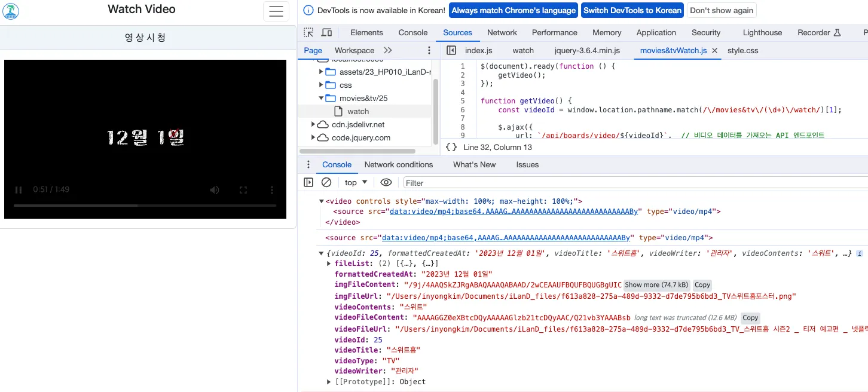Click the video progress bar
The image size is (868, 392).
click(145, 206)
